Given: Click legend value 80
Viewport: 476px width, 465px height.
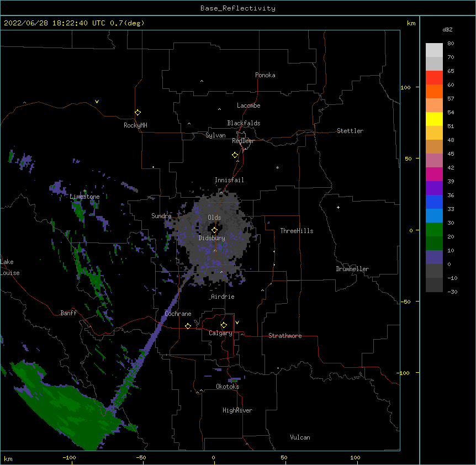Looking at the screenshot, I should [451, 44].
